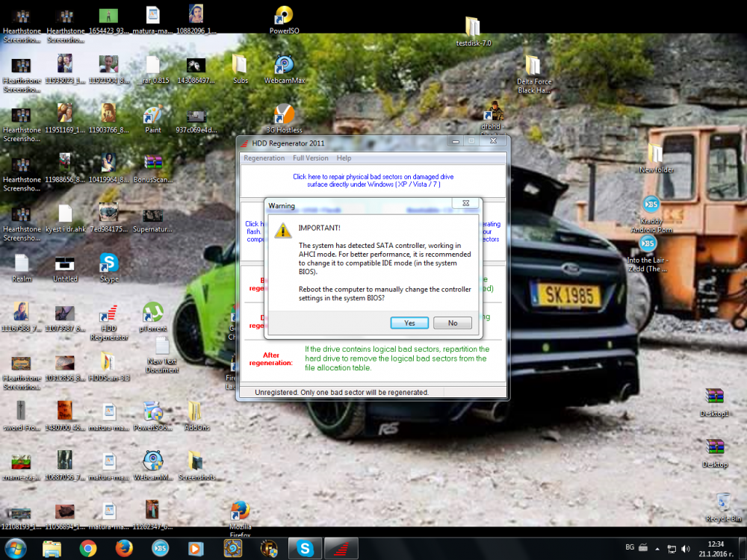
Task: Select Kraddy Android Porn audio file
Action: [x=651, y=214]
